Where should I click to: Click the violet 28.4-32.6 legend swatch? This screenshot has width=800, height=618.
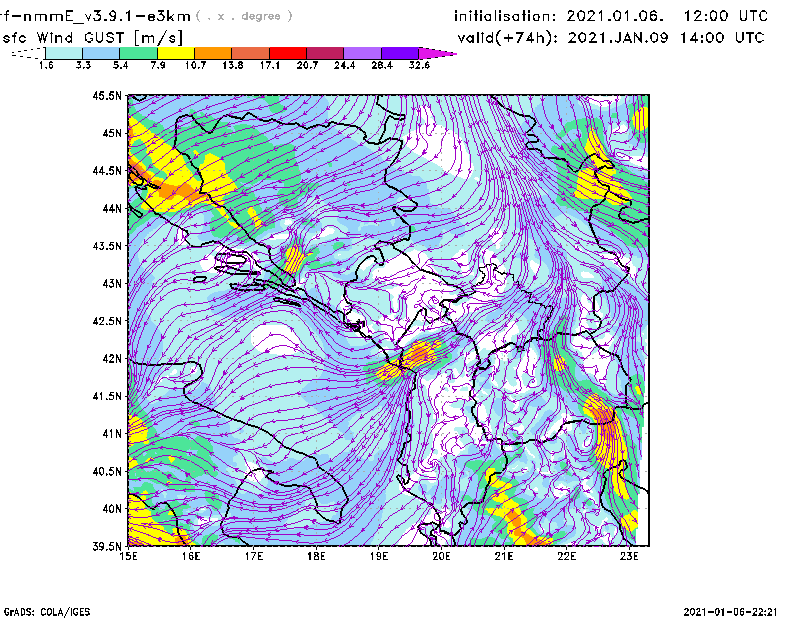point(400,53)
